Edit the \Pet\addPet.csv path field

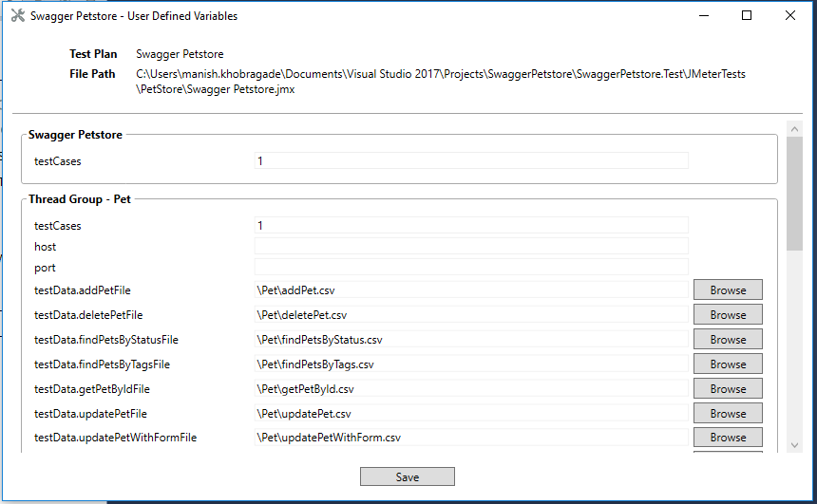tap(471, 290)
